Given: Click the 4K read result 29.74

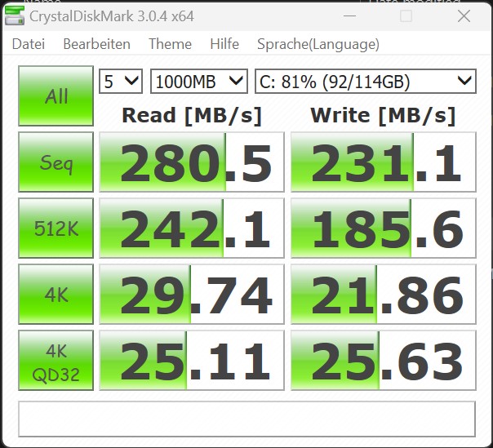Looking at the screenshot, I should [192, 294].
